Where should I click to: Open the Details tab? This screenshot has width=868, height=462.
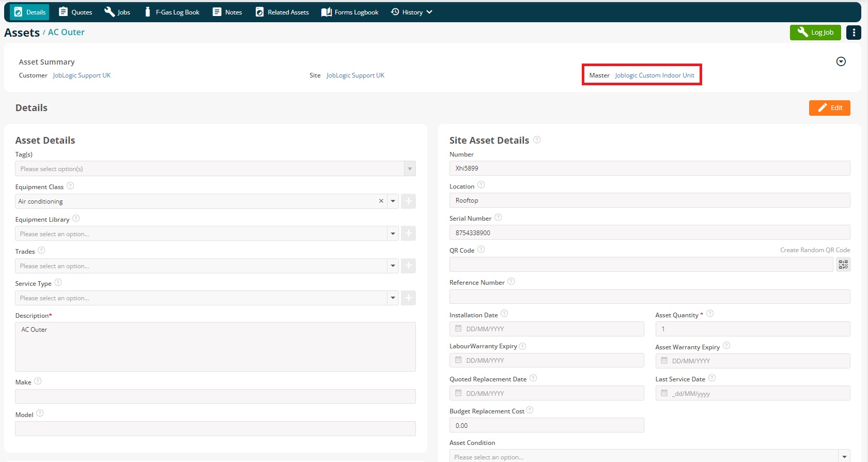click(x=29, y=12)
